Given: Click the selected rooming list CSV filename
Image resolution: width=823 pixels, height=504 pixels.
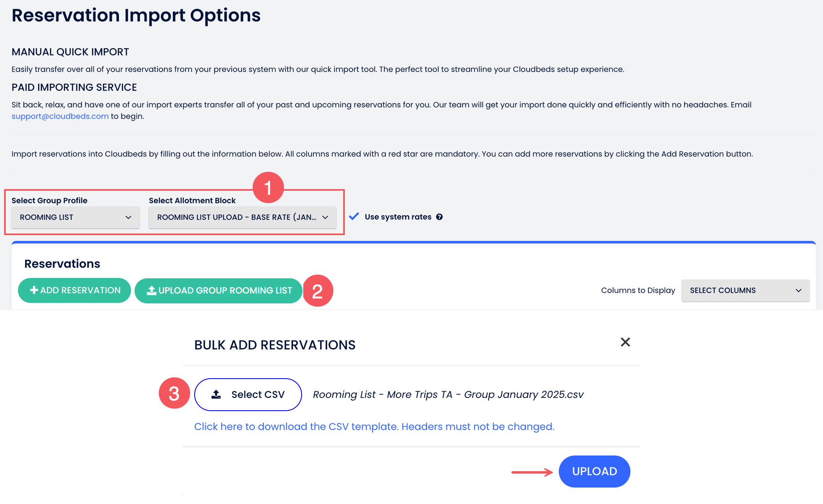Looking at the screenshot, I should click(448, 395).
